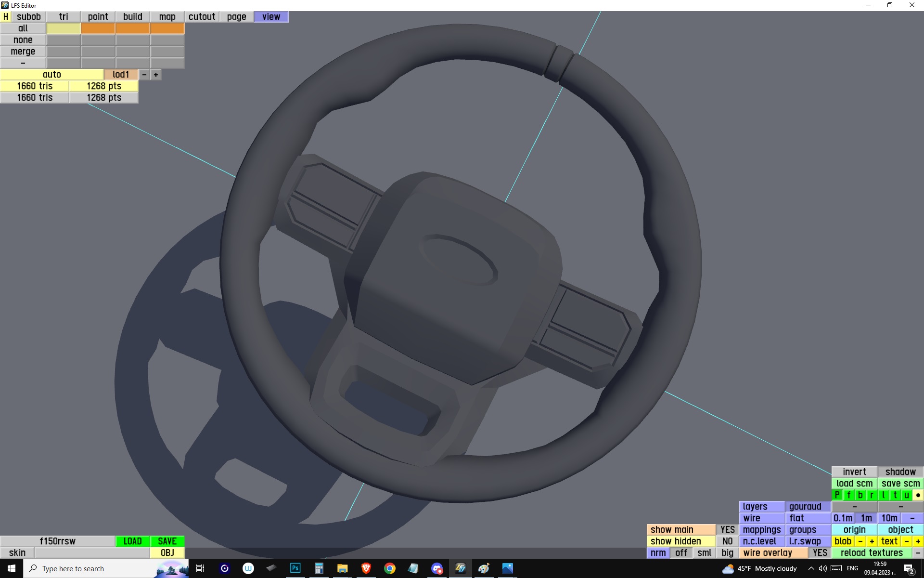
Task: Toggle show main YES button
Action: [x=727, y=529]
